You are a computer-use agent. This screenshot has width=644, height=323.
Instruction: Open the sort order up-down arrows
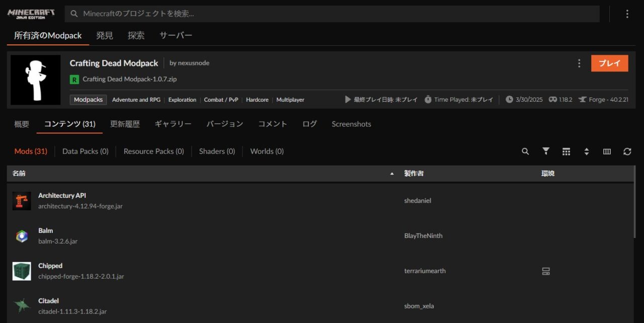pos(586,151)
